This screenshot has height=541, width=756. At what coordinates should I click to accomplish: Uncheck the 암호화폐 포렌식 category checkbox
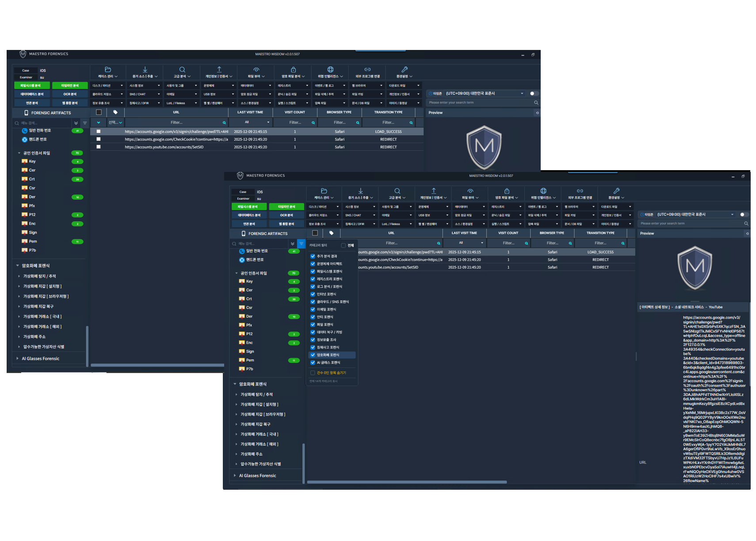click(x=313, y=355)
